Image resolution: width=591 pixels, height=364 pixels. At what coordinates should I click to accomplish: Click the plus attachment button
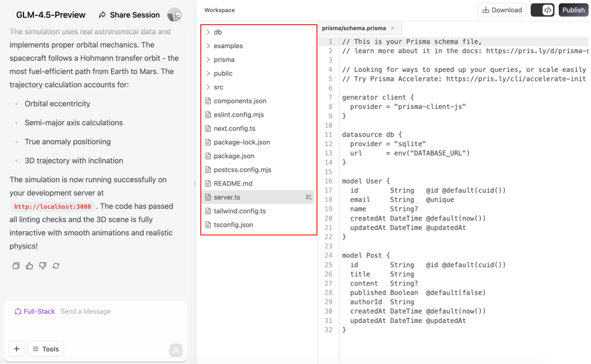coord(16,349)
